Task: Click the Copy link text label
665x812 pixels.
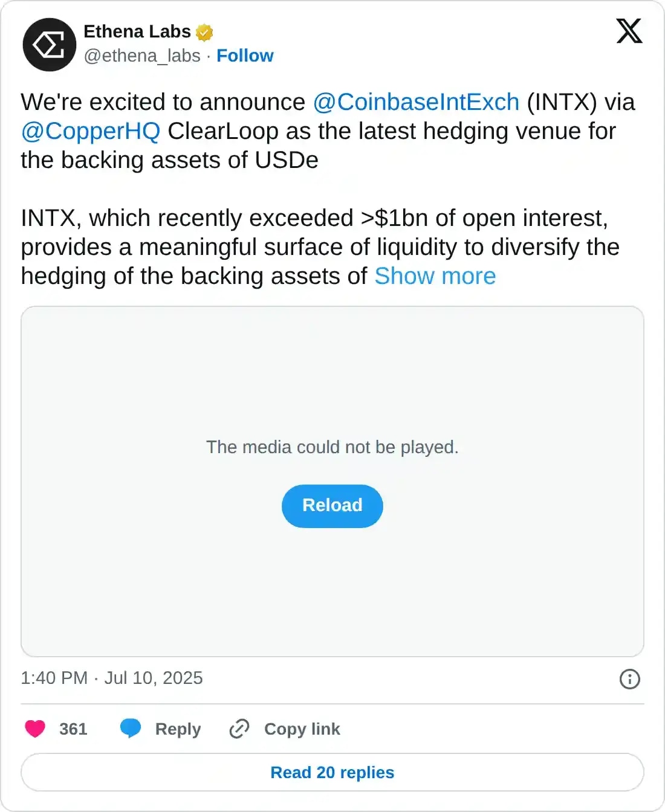Action: pyautogui.click(x=302, y=729)
